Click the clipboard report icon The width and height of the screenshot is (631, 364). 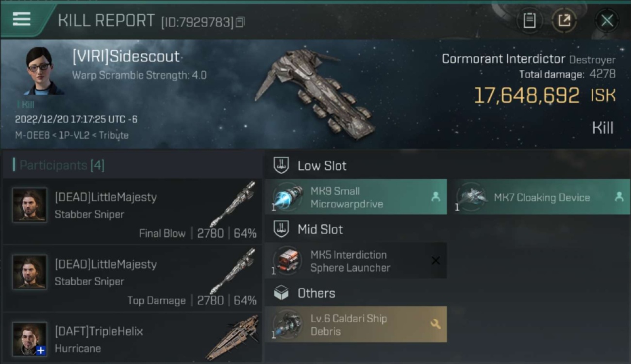[530, 20]
